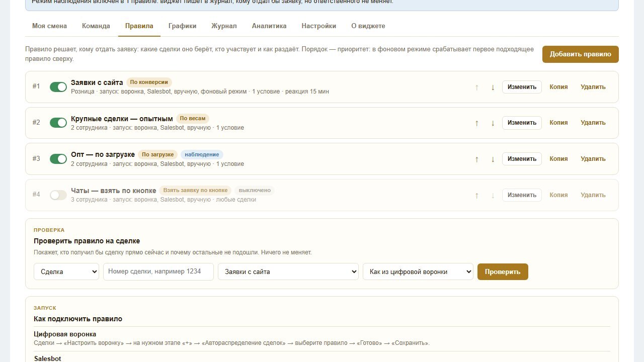Screen dimensions: 644x362
Task: Turn off the «Крупные сделки — опытным» rule
Action: 58,123
